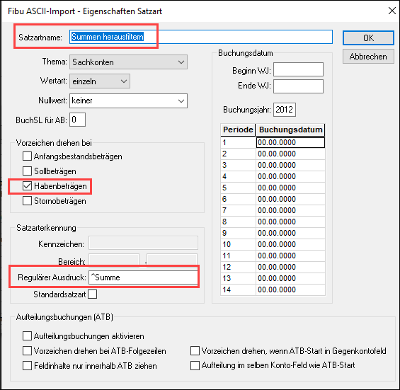Click the Ende WJ input field

(298, 86)
